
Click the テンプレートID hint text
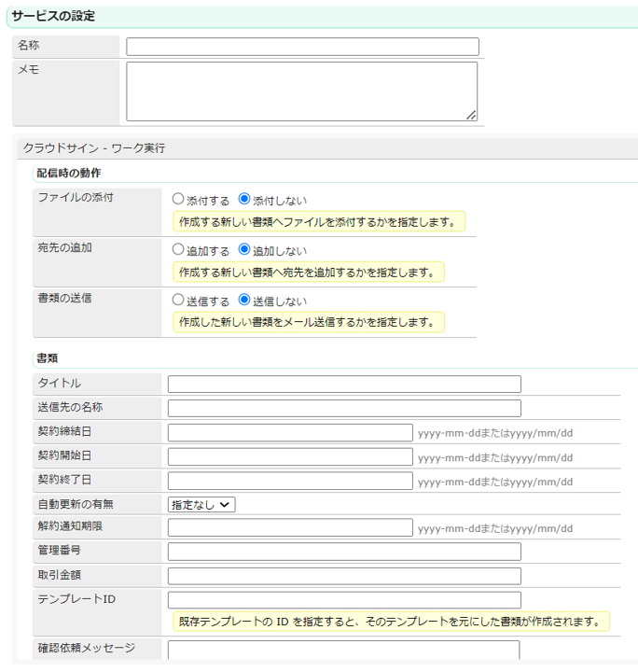tap(391, 622)
